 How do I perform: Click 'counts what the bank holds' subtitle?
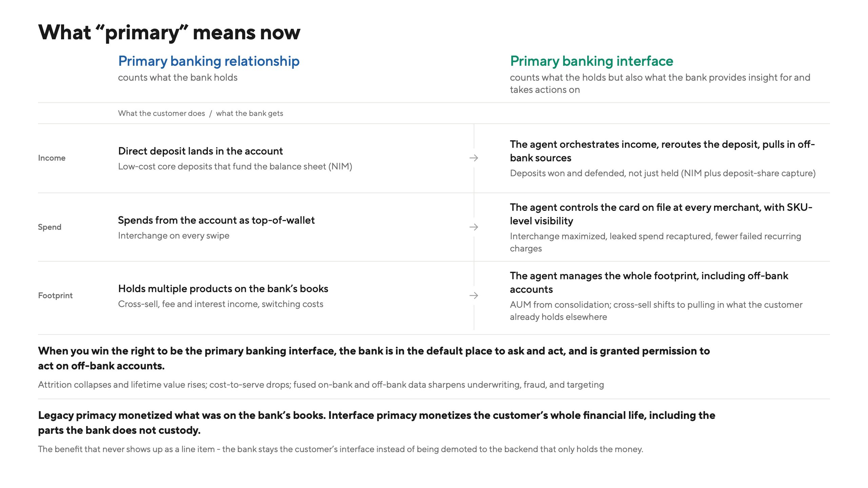(x=178, y=78)
